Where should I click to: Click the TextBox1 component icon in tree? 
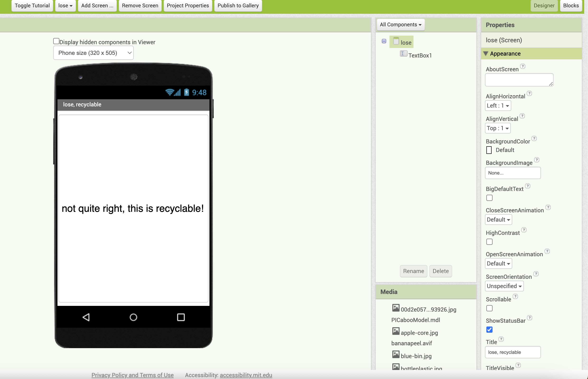403,54
